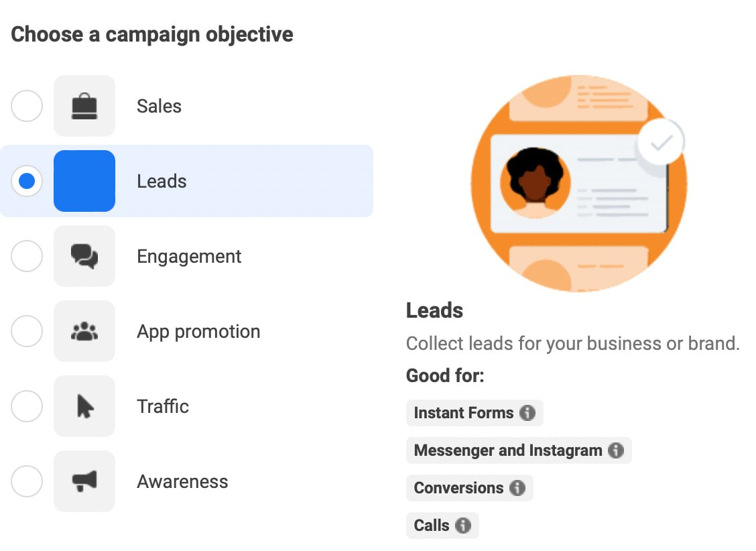Screen dimensions: 756x551
Task: Select the Sales radio button
Action: 27,106
